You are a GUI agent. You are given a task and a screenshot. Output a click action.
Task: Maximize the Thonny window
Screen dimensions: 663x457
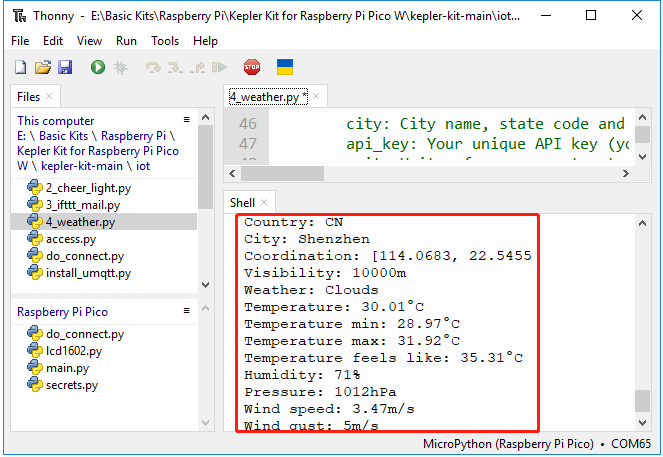click(591, 16)
